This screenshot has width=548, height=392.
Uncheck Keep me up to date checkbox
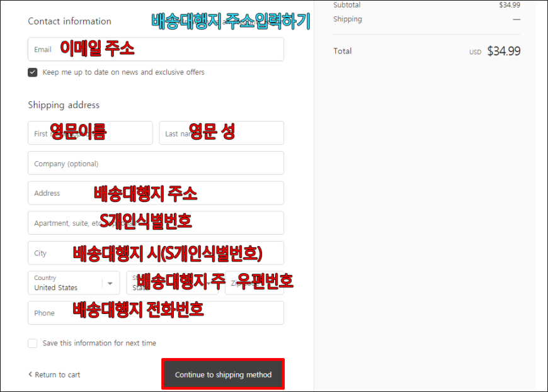pos(33,72)
